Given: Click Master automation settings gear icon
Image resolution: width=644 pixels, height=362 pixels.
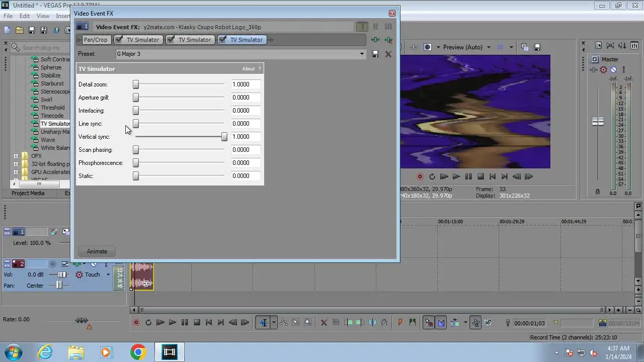Looking at the screenshot, I should coord(604,69).
